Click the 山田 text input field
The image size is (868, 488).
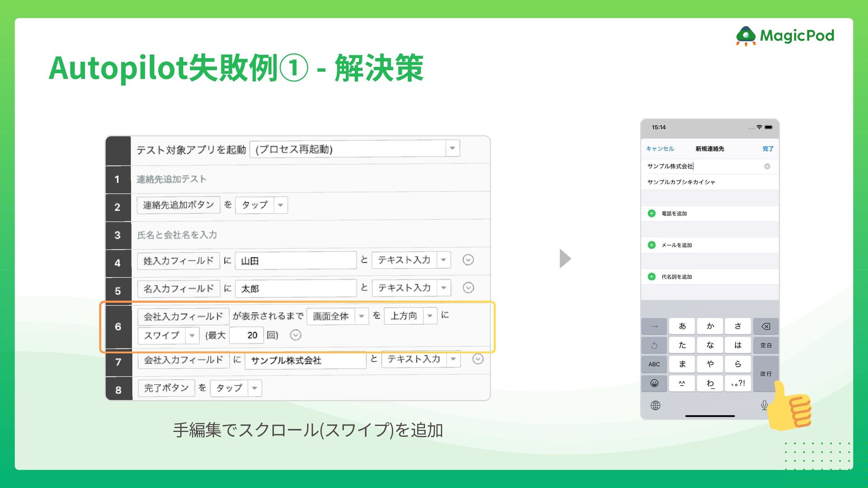(x=296, y=261)
